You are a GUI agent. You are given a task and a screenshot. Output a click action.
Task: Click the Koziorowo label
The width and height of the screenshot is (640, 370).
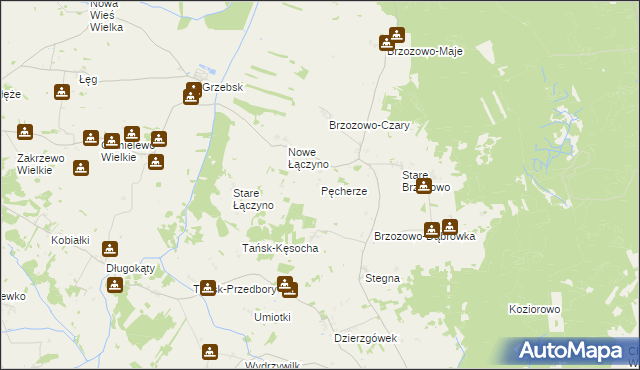[534, 309]
